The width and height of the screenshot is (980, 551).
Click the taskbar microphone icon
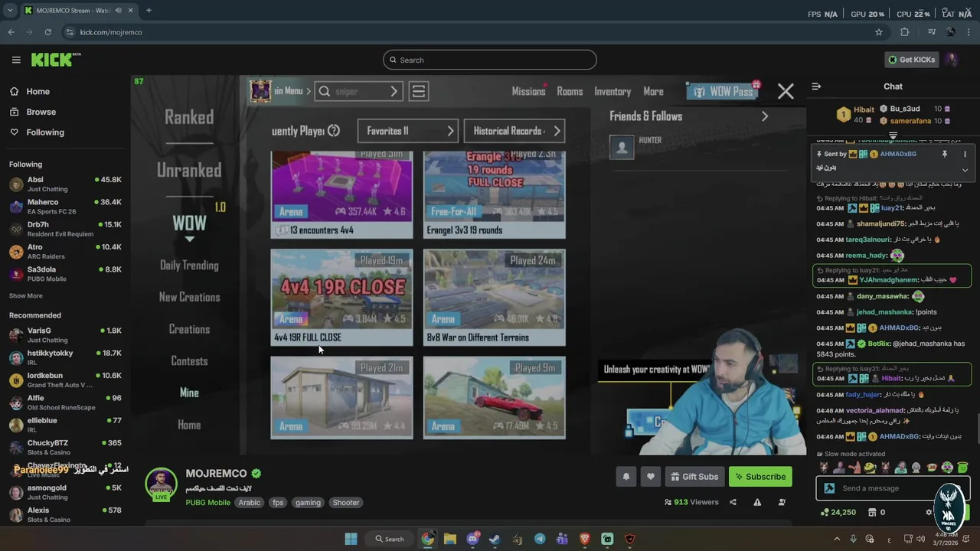click(853, 539)
